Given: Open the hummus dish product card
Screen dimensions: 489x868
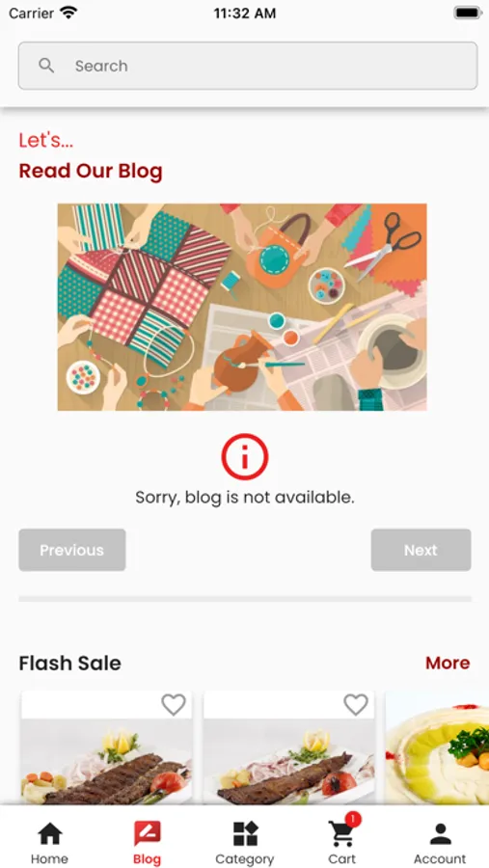Looking at the screenshot, I should point(437,747).
